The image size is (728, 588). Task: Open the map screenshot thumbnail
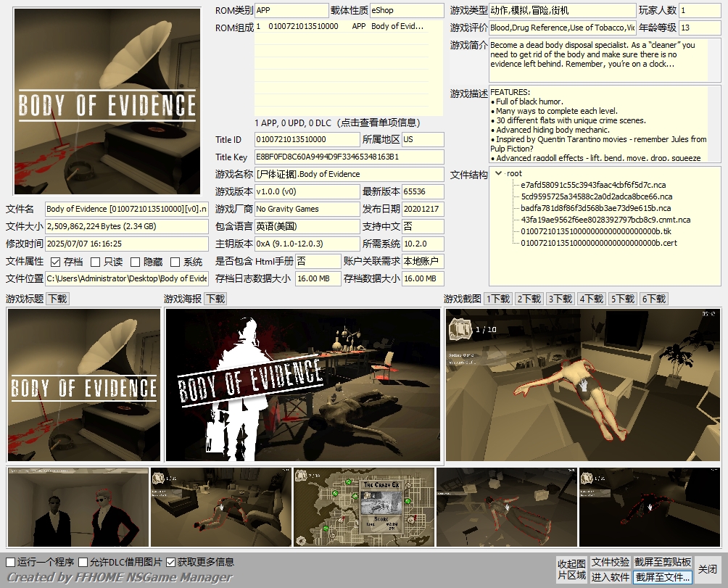point(364,507)
